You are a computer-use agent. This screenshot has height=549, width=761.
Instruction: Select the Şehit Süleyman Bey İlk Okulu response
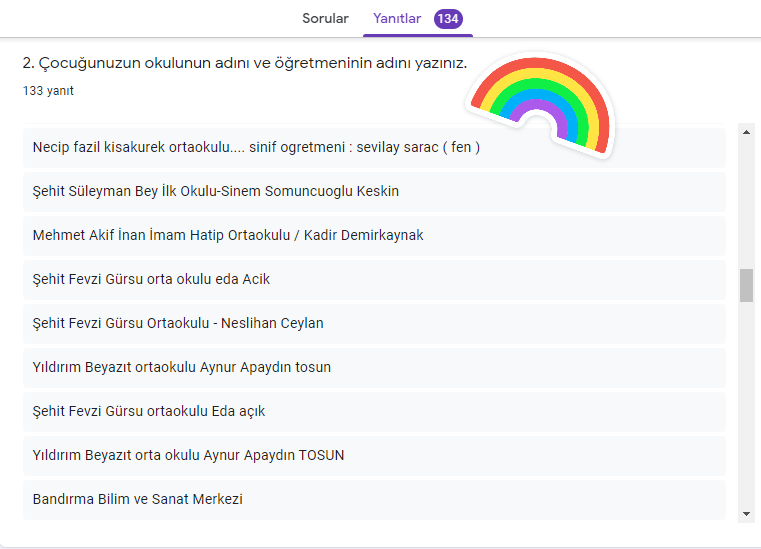(216, 191)
